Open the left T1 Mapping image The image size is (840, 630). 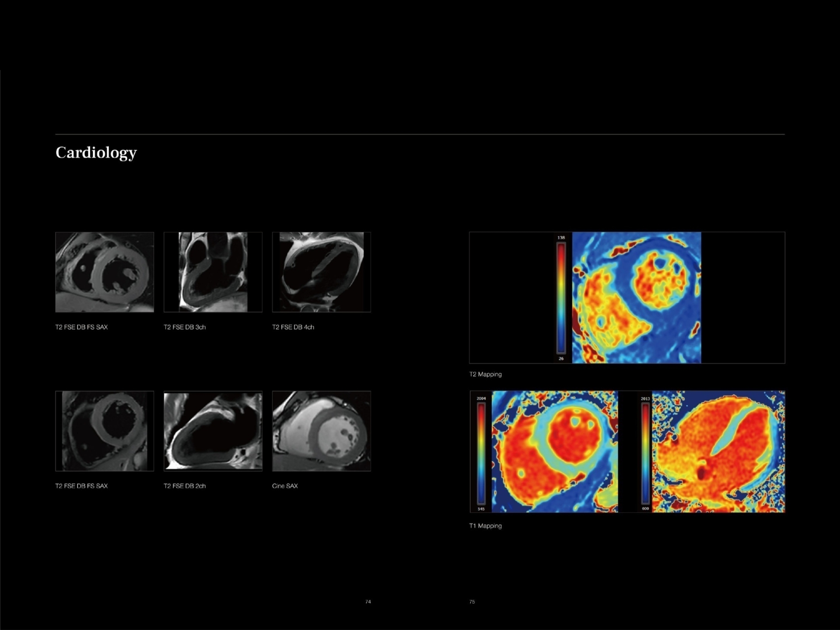click(553, 451)
